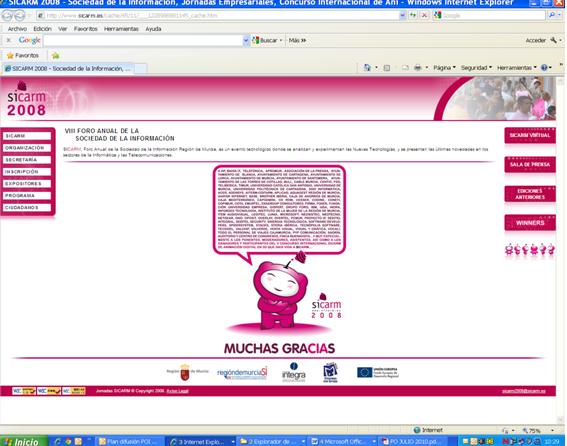567x446 pixels.
Task: Click the Google logo in the toolbar
Action: (x=29, y=40)
